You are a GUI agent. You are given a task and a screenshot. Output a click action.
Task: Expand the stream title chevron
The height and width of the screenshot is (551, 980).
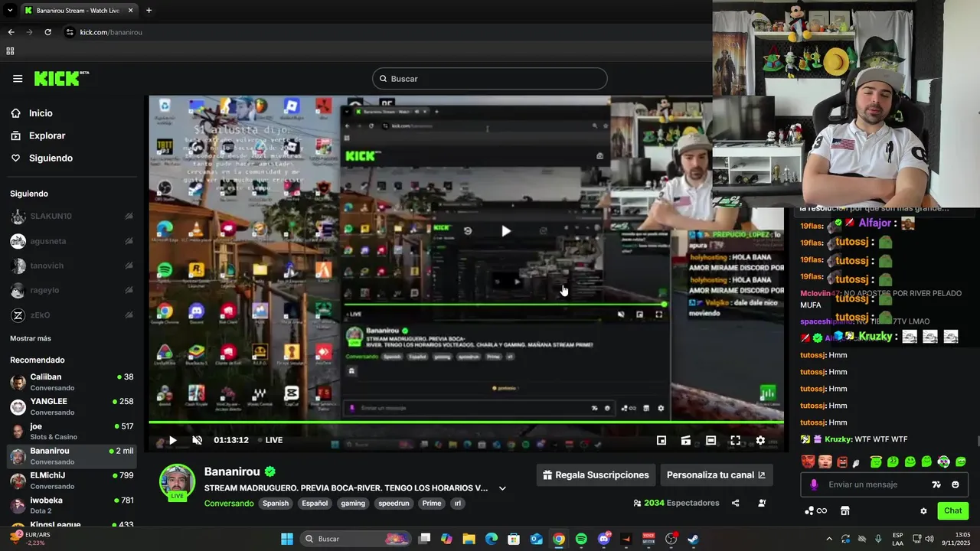coord(502,488)
